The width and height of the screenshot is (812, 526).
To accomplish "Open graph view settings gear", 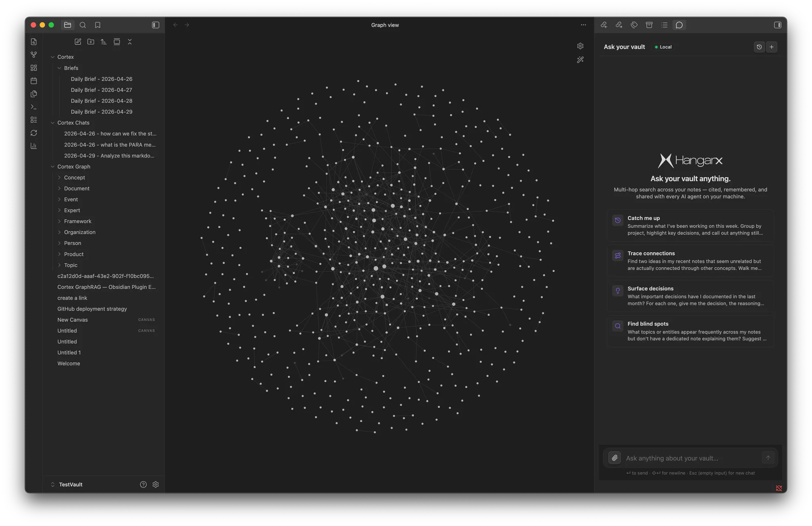I will (580, 46).
